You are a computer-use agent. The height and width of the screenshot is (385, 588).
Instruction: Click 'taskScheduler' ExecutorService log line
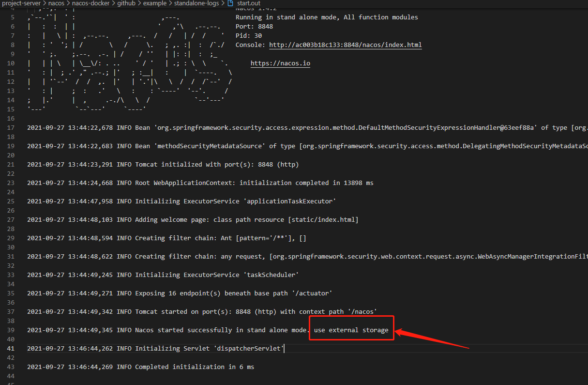click(163, 275)
